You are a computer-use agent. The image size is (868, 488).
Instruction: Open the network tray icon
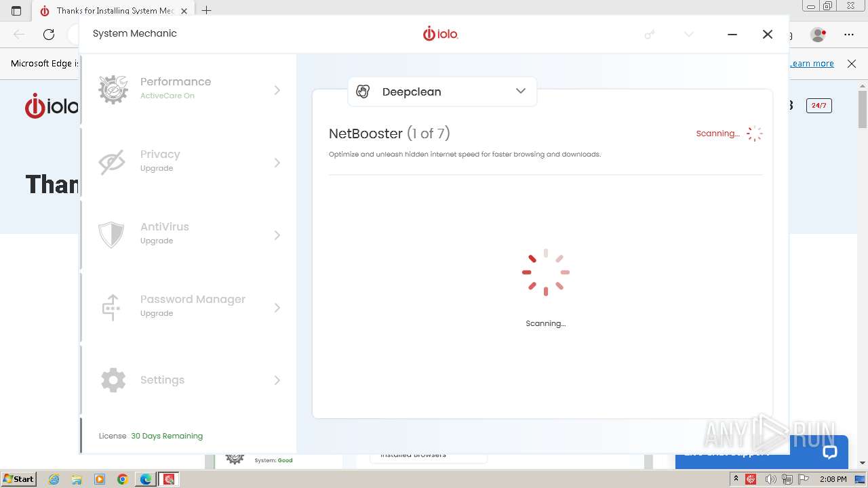coord(787,479)
